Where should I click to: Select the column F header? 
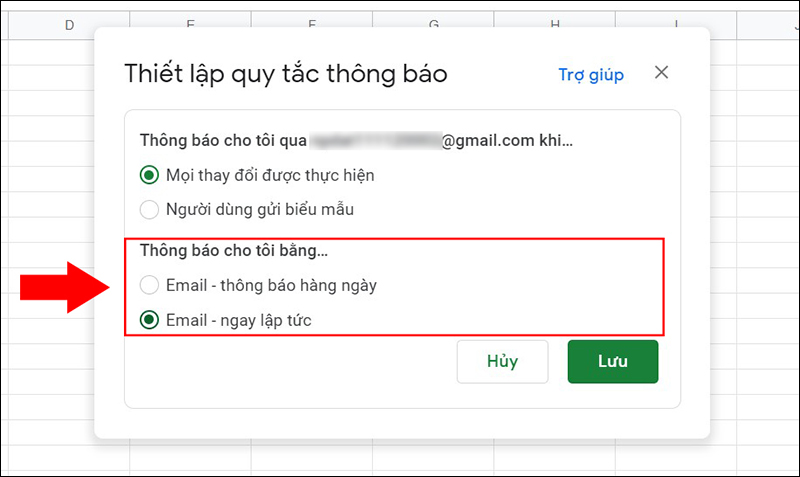(312, 24)
